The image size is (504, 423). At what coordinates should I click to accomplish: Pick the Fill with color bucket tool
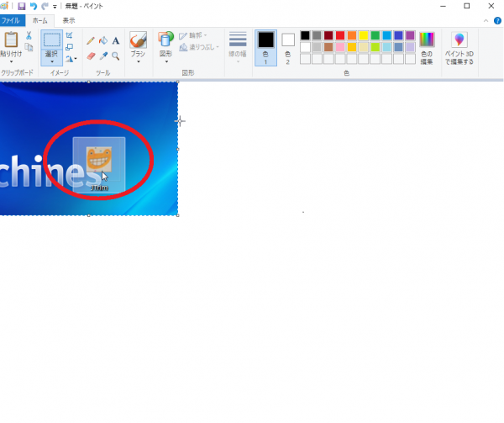click(x=102, y=40)
